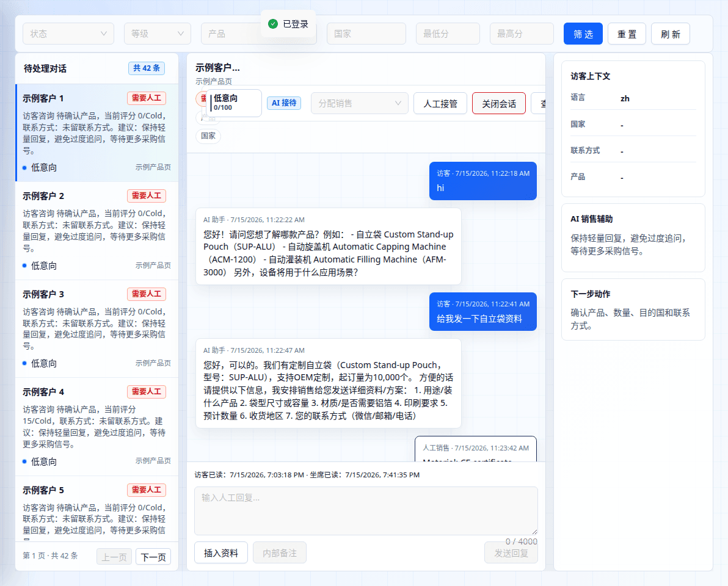Click the 国家 tag under chat header
Screen dimensions: 728x586
click(x=208, y=136)
